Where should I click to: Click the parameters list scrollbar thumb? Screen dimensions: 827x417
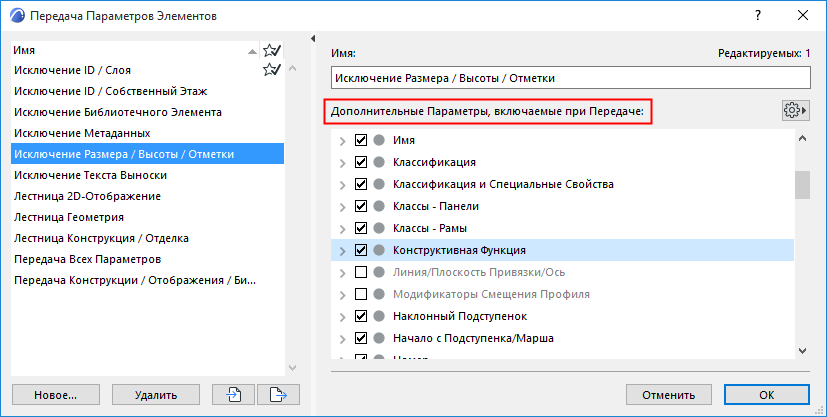[802, 185]
